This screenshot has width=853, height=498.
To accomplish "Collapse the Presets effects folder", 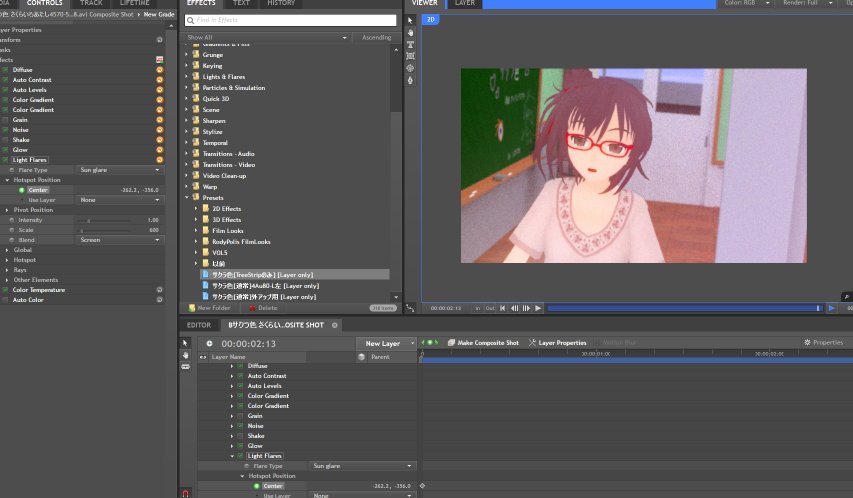I will tap(187, 198).
